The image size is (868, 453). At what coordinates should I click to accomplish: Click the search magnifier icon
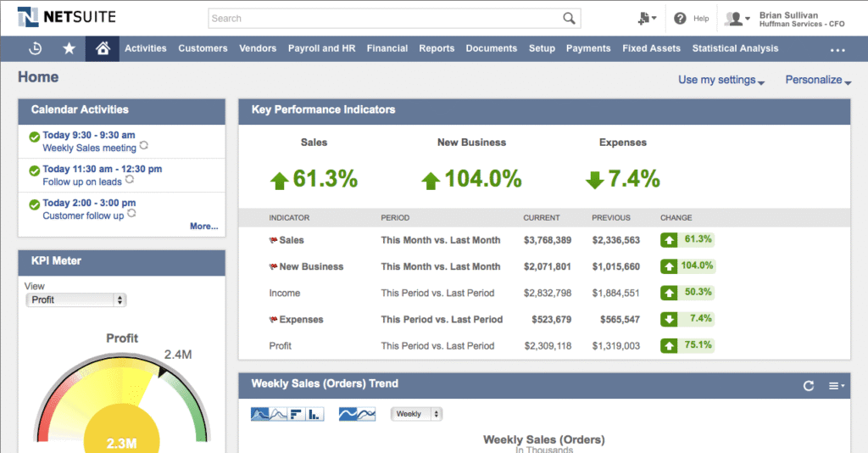click(x=569, y=19)
